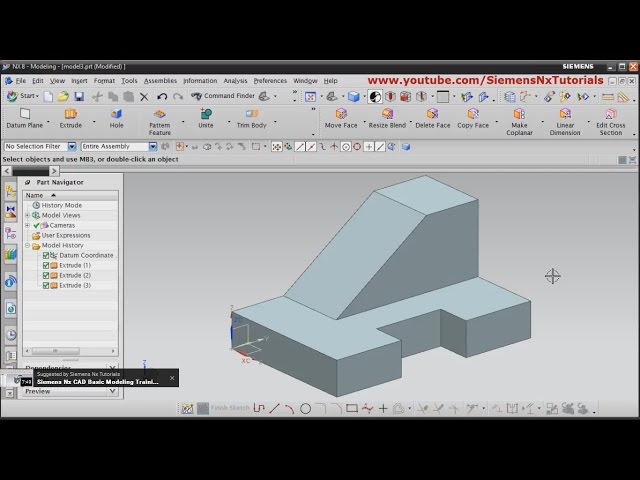Collapse the Model History tree node
The width and height of the screenshot is (640, 480).
pyautogui.click(x=27, y=245)
